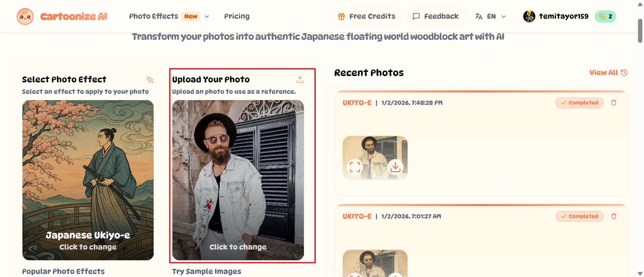Click the upload icon beside Upload Your Photo

click(300, 80)
